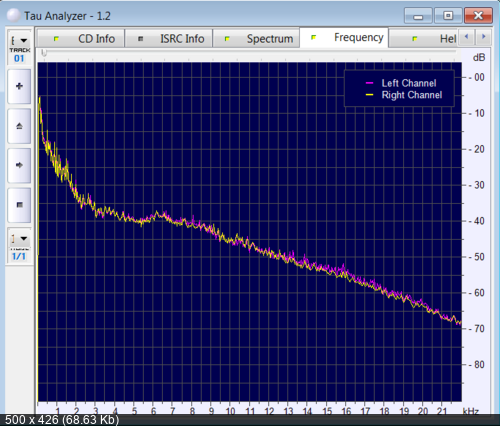Viewport: 500px width, 426px height.
Task: Click the plus icon button in sidebar
Action: coord(19,86)
